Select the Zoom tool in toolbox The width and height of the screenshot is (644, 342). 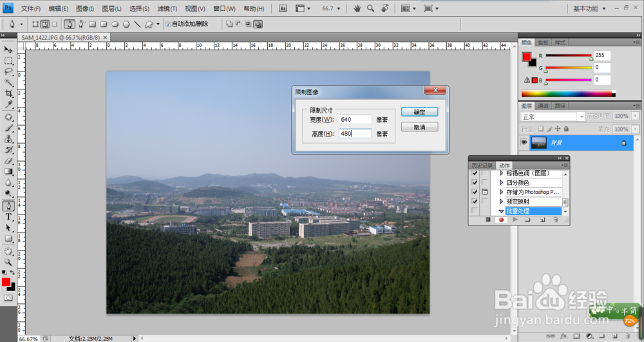pyautogui.click(x=8, y=262)
